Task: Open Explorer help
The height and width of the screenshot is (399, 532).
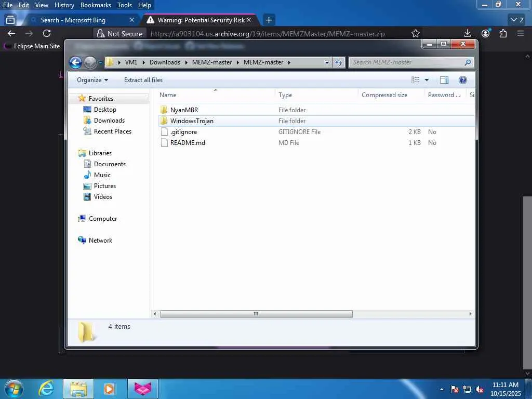Action: (x=462, y=79)
